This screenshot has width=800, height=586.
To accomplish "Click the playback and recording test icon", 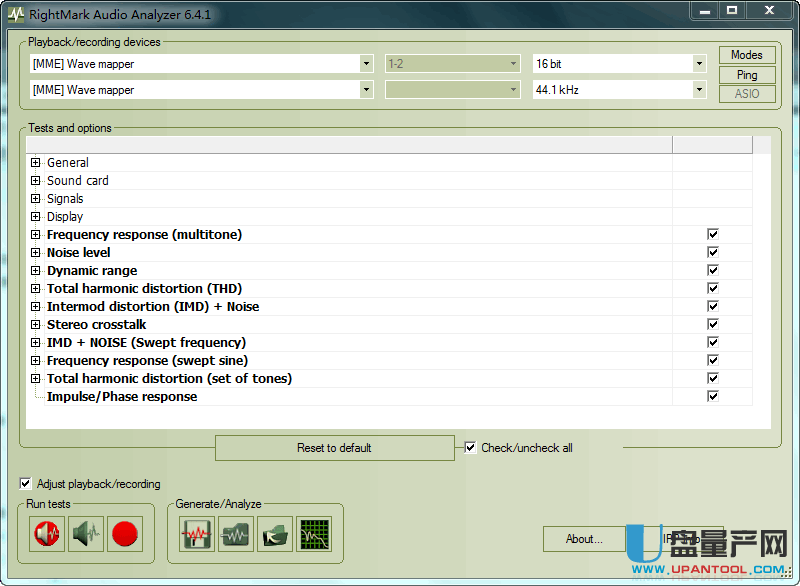I will click(x=47, y=534).
